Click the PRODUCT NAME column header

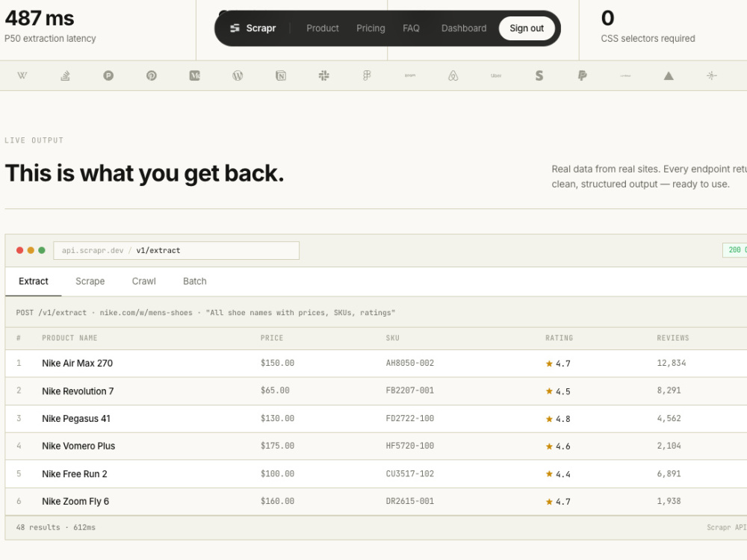coord(69,338)
